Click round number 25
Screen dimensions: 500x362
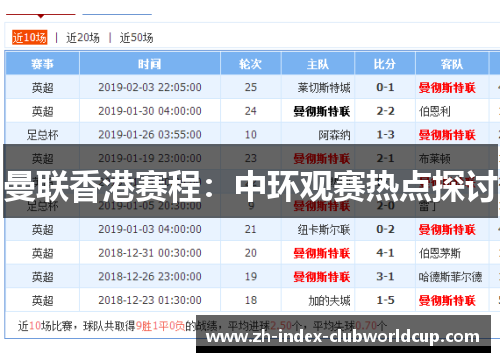pos(251,87)
